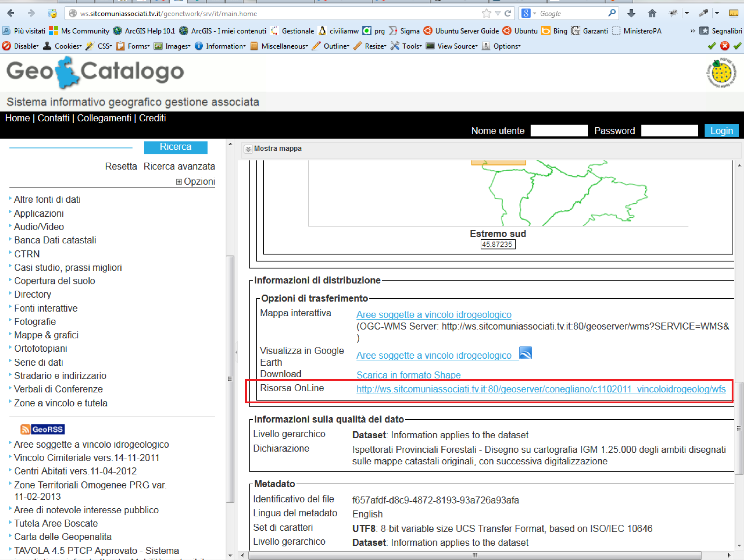This screenshot has height=560, width=744.
Task: Click the Login button
Action: point(721,130)
